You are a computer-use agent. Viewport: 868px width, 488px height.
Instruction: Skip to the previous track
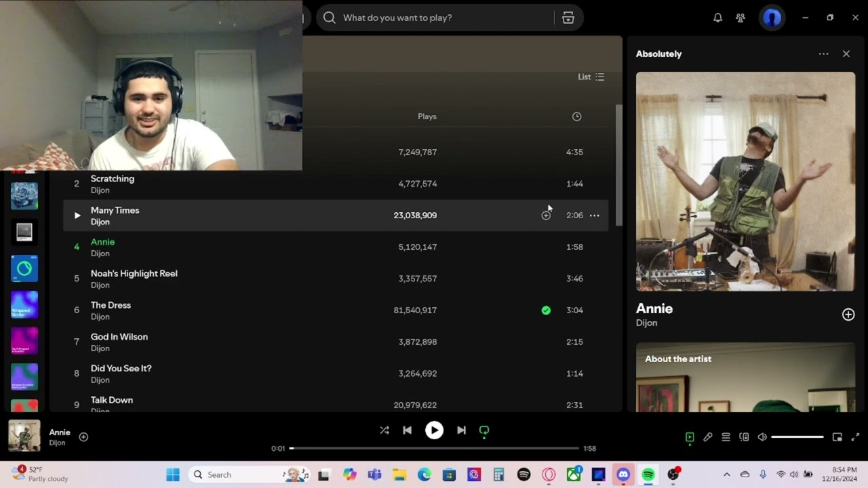click(407, 430)
